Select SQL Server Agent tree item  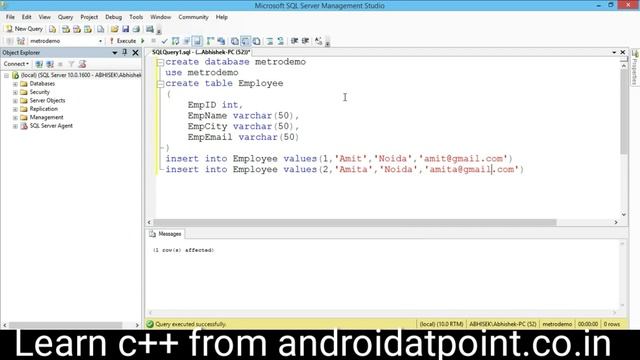point(51,126)
